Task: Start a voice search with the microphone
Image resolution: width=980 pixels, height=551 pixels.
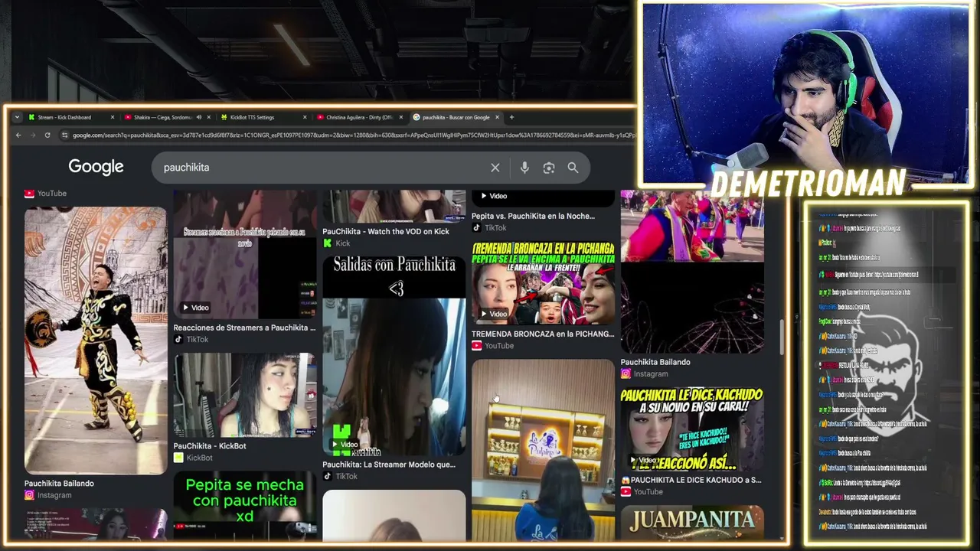Action: tap(524, 168)
